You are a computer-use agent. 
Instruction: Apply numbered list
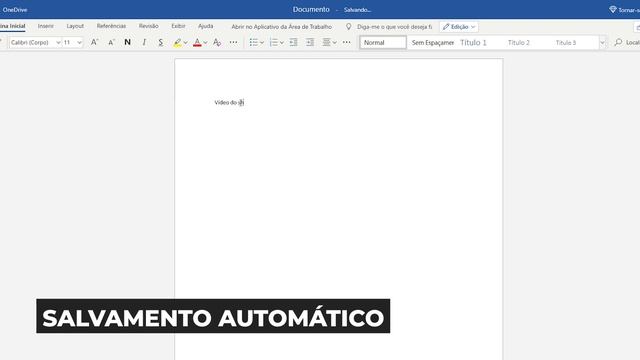tap(274, 42)
